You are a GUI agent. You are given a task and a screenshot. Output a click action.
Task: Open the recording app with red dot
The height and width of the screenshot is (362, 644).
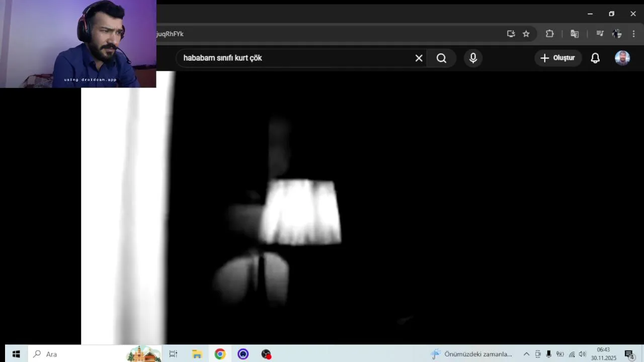point(266,354)
